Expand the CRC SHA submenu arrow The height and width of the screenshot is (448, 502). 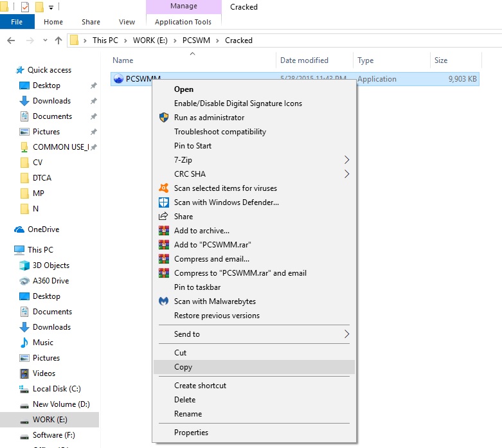(346, 174)
